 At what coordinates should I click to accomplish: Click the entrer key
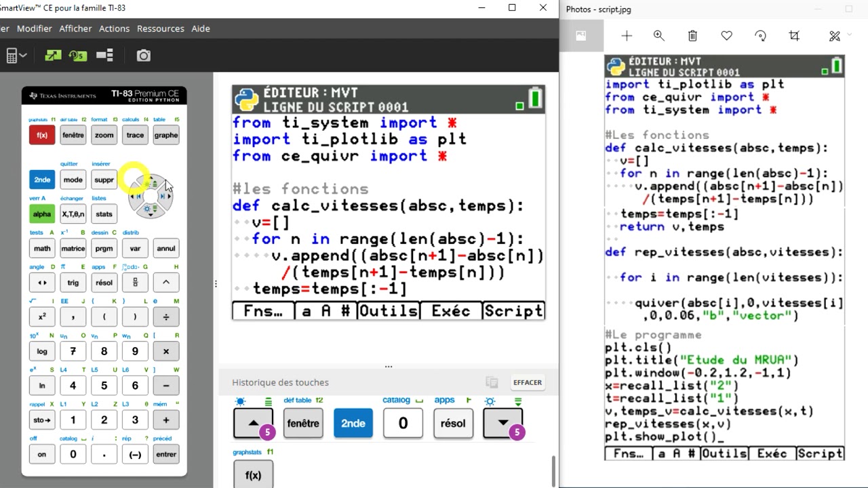(166, 454)
